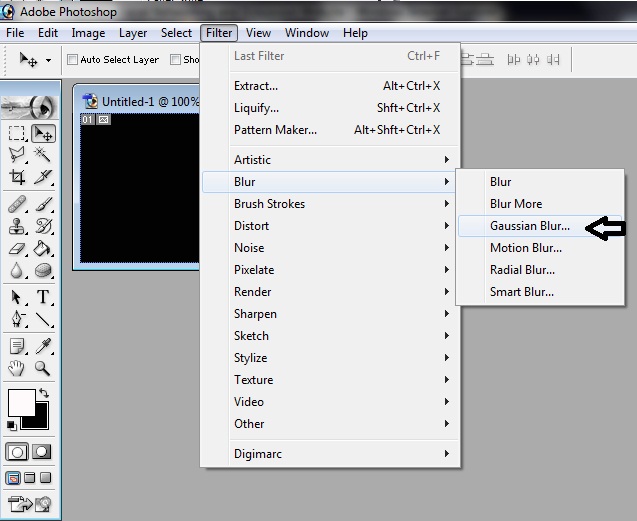Expand the Artistic filter submenu

tap(331, 160)
